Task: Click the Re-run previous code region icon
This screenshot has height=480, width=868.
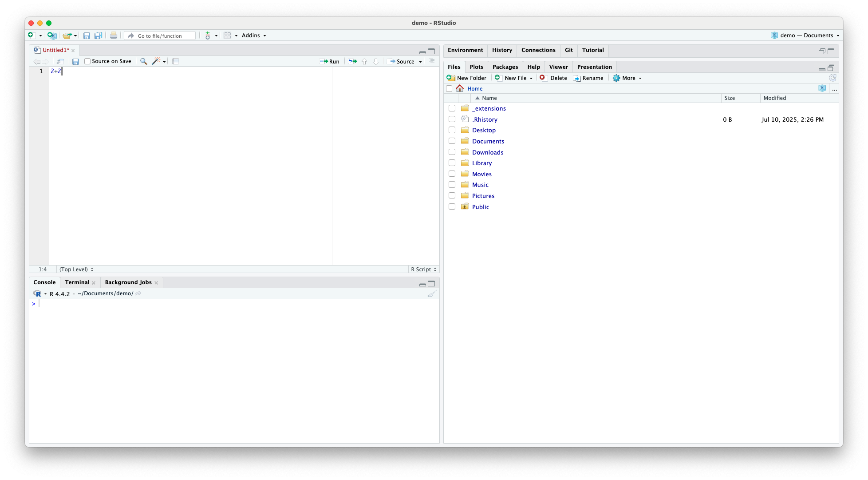Action: pos(353,61)
